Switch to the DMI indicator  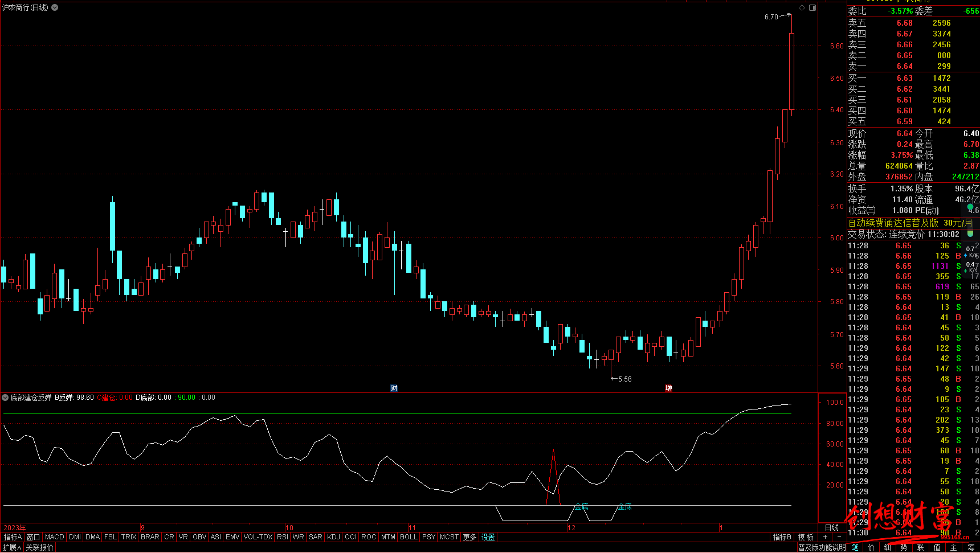tap(75, 537)
